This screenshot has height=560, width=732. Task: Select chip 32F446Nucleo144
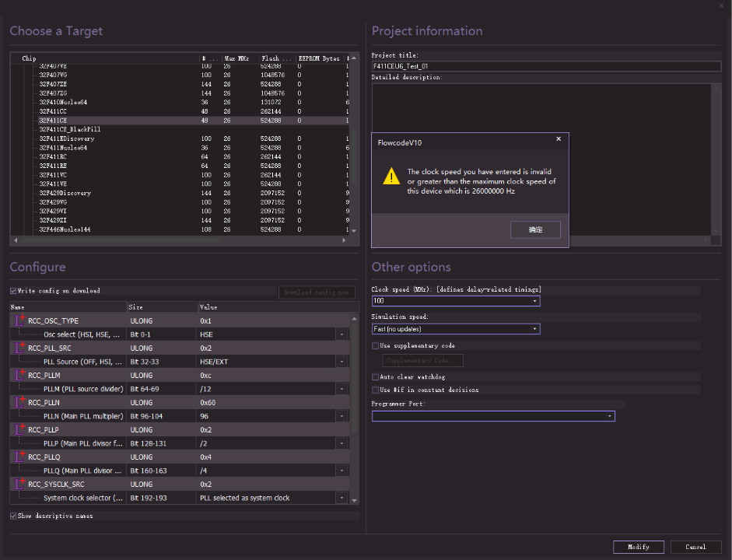click(65, 229)
